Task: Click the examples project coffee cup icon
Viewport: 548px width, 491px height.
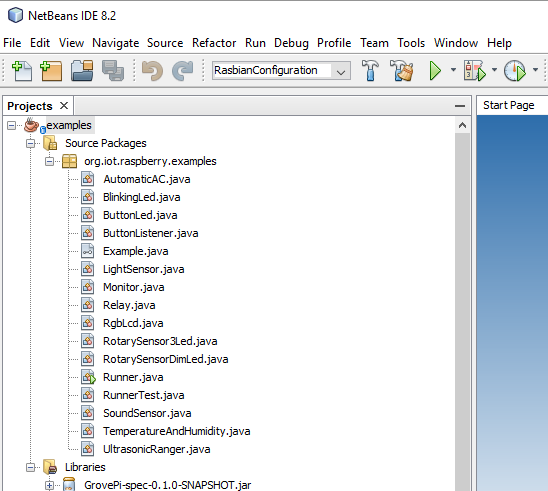Action: click(x=31, y=125)
